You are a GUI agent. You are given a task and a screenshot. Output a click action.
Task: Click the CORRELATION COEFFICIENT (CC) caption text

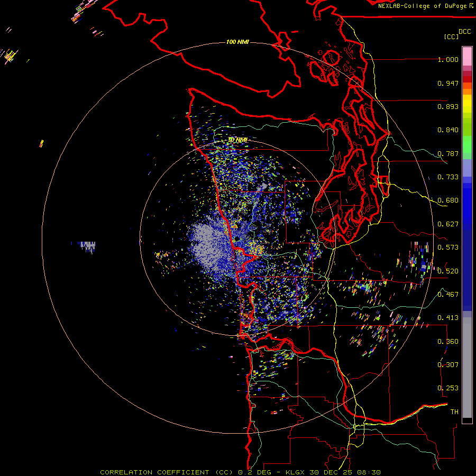167,472
